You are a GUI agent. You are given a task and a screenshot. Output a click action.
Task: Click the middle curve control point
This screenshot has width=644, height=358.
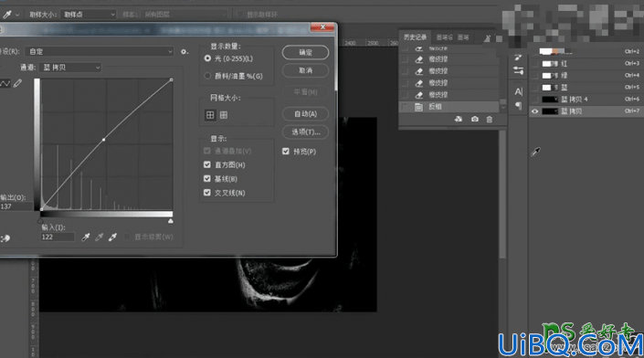pyautogui.click(x=103, y=140)
